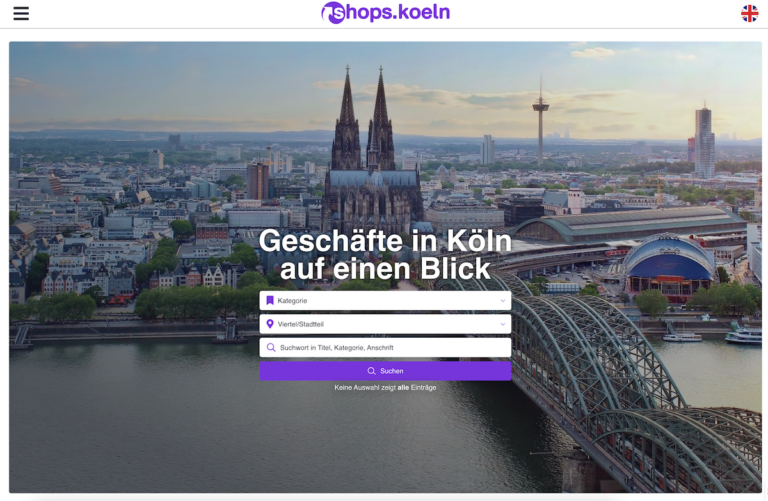The height and width of the screenshot is (501, 768).
Task: Click the bookmark icon in the Kategorie field
Action: pos(270,300)
